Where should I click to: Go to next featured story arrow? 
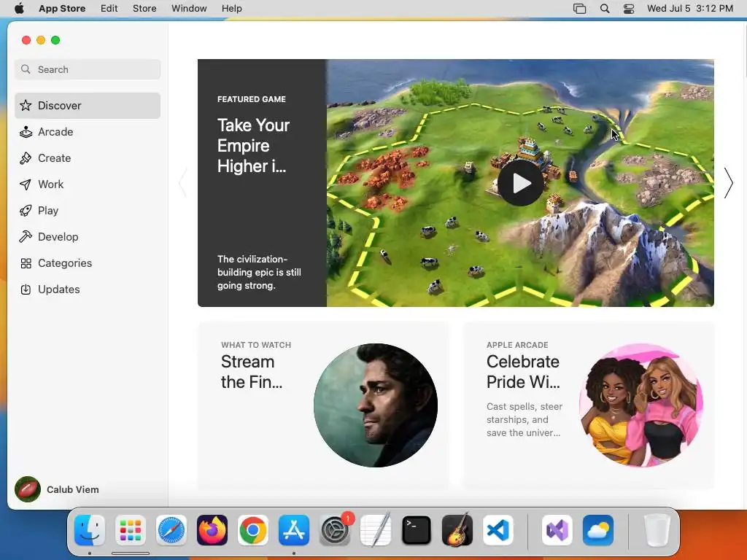point(728,183)
